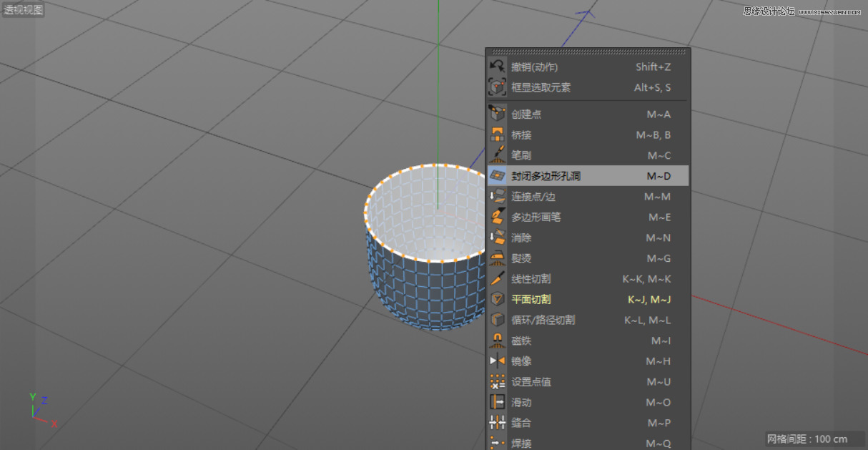Select the Linear Cut tool icon
This screenshot has height=450, width=868.
pyautogui.click(x=498, y=279)
